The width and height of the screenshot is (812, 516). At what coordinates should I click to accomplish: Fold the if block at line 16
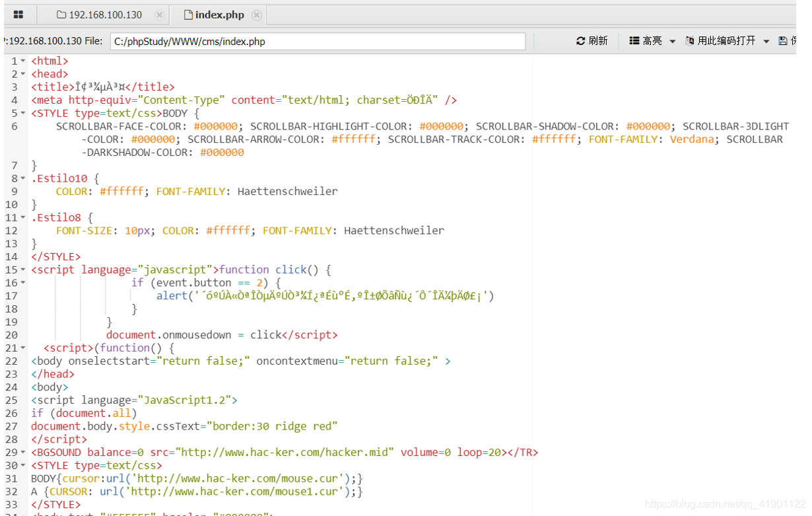coord(23,283)
